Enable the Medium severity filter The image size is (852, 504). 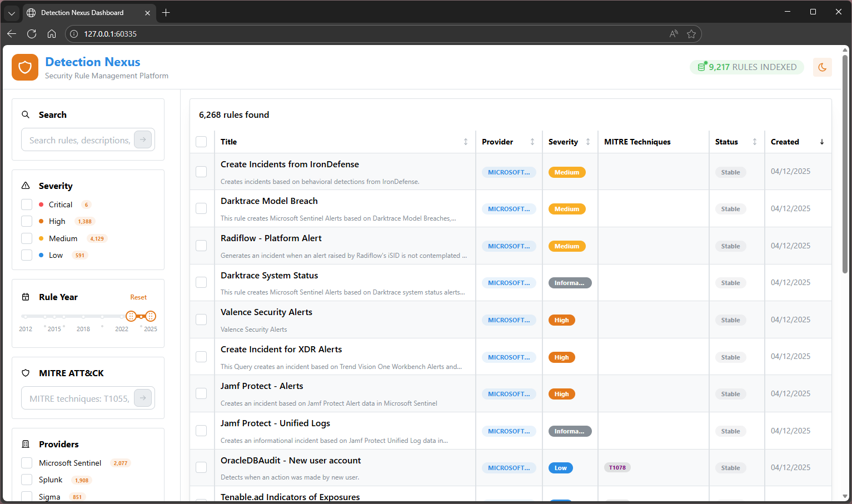point(27,238)
